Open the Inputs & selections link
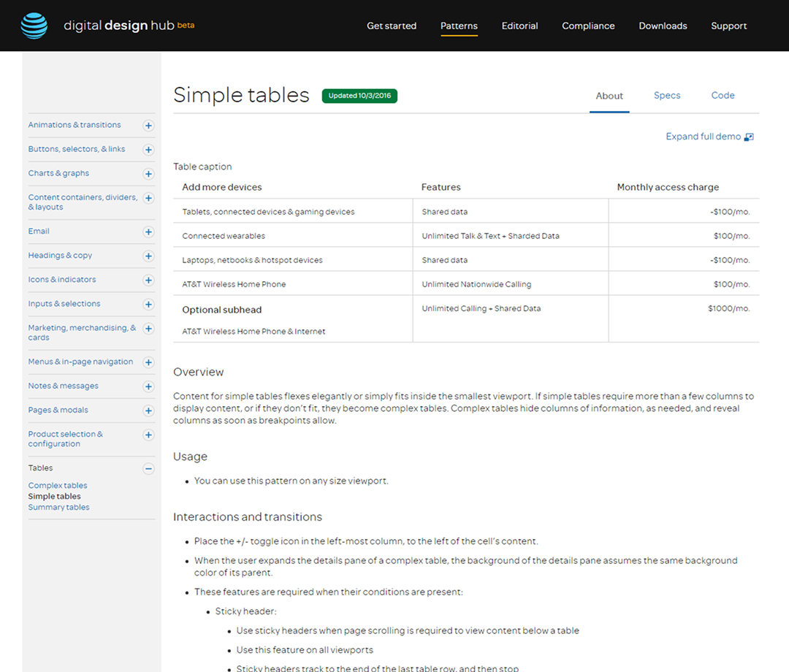789x672 pixels. pos(64,303)
